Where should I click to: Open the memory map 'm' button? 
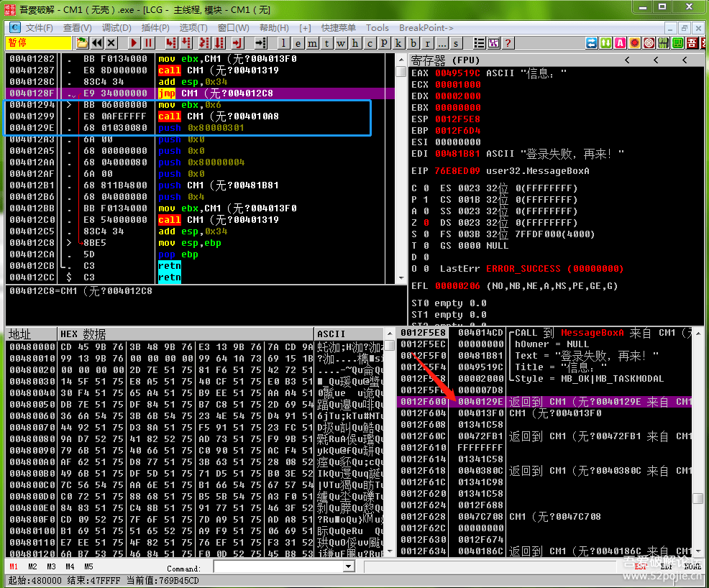coord(311,43)
